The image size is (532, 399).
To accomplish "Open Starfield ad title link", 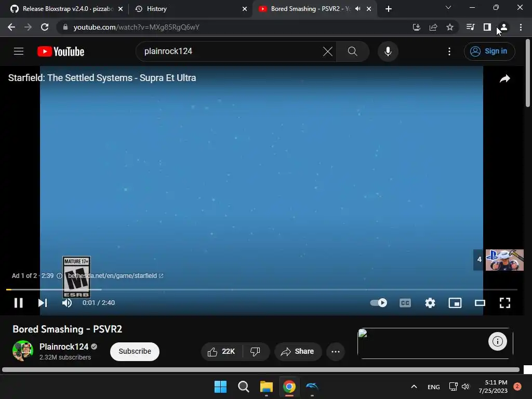I will pyautogui.click(x=102, y=78).
